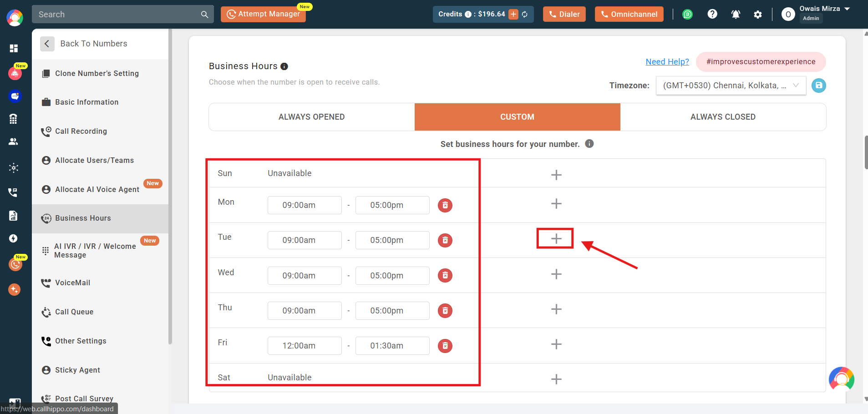Image resolution: width=868 pixels, height=414 pixels.
Task: Open Allocate AI Voice Agent
Action: [101, 189]
